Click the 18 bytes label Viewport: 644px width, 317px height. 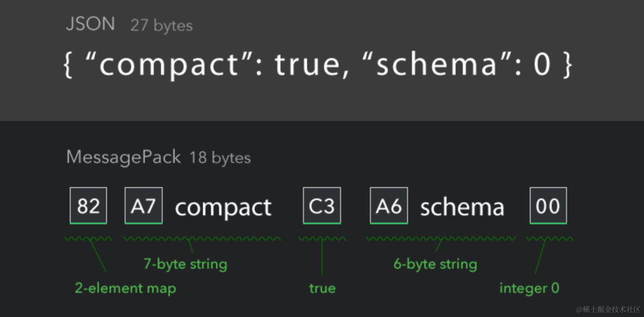tap(220, 158)
